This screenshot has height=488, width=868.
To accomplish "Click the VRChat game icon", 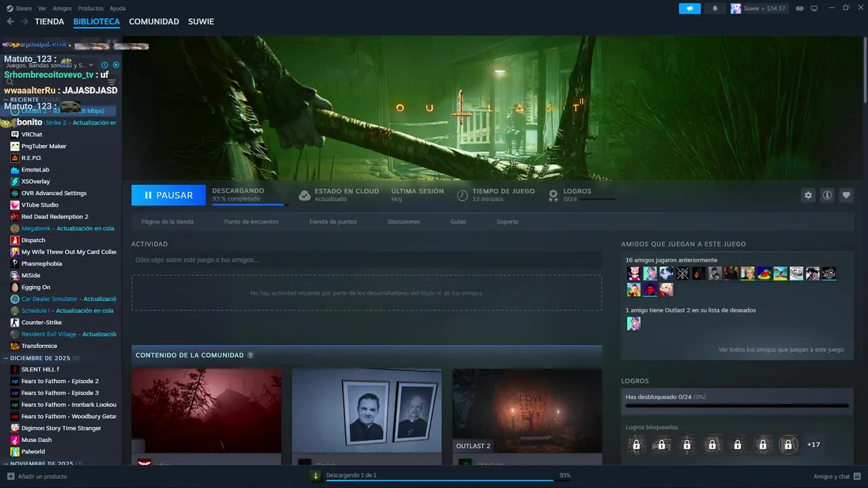I will coord(15,134).
